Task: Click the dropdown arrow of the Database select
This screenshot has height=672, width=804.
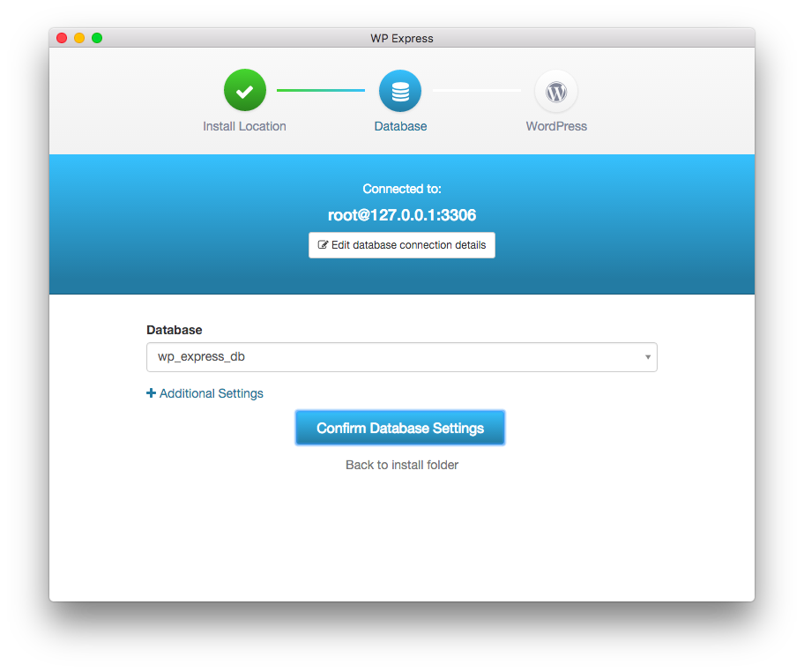Action: coord(647,357)
